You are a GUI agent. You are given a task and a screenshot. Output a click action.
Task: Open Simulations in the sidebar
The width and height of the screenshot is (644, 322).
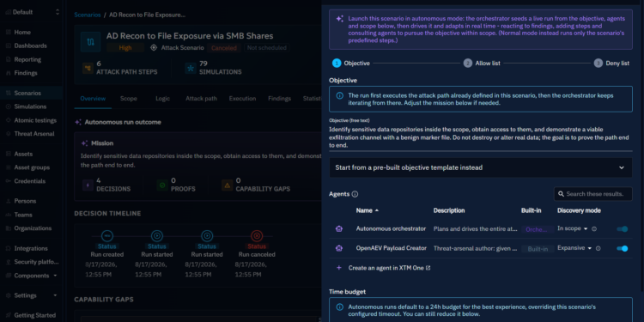pyautogui.click(x=30, y=106)
